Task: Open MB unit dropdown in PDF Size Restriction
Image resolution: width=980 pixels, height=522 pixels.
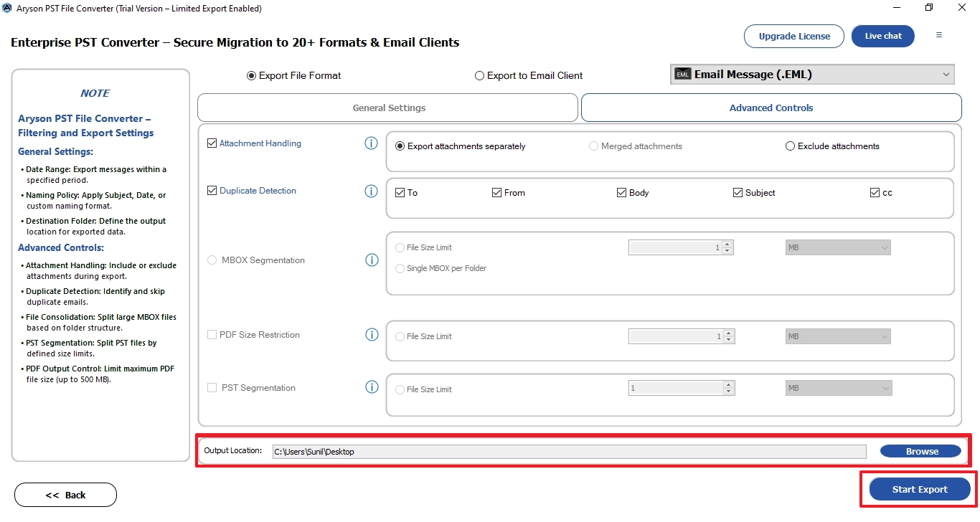Action: pos(837,336)
